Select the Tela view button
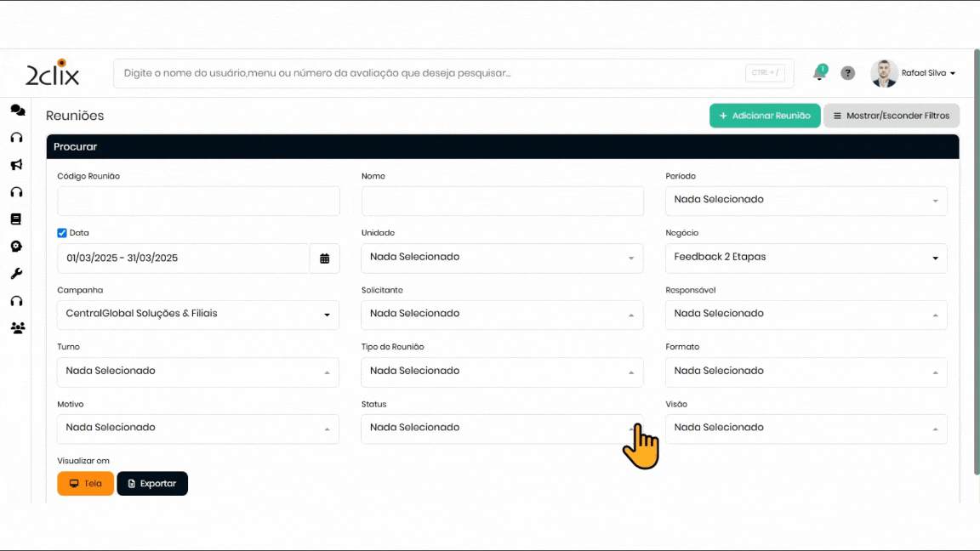The image size is (980, 551). 85,484
